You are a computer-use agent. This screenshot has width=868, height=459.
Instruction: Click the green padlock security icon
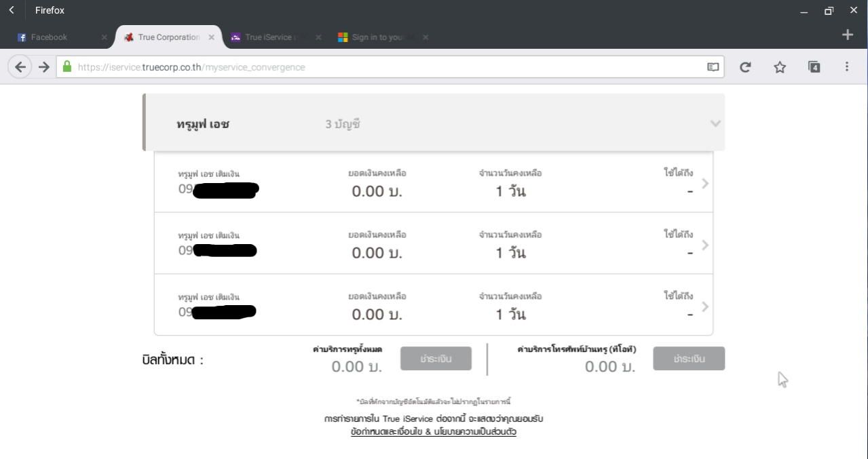pyautogui.click(x=67, y=66)
